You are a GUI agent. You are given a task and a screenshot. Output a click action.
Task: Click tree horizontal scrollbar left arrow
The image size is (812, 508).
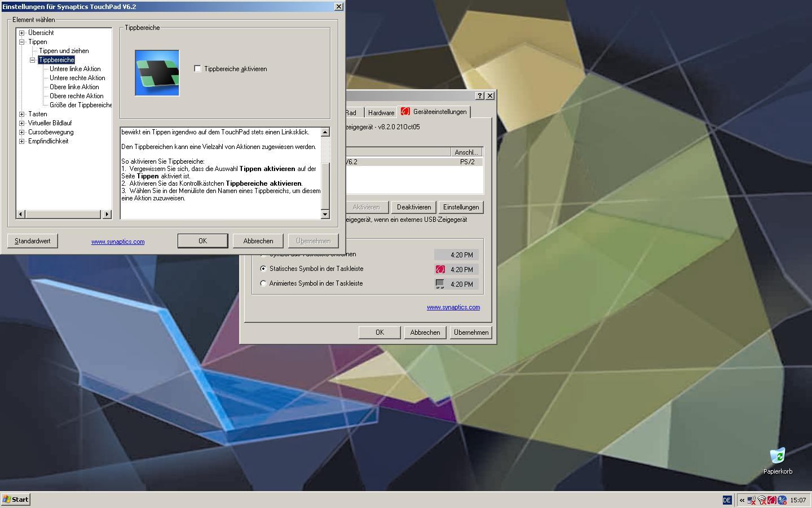[21, 214]
